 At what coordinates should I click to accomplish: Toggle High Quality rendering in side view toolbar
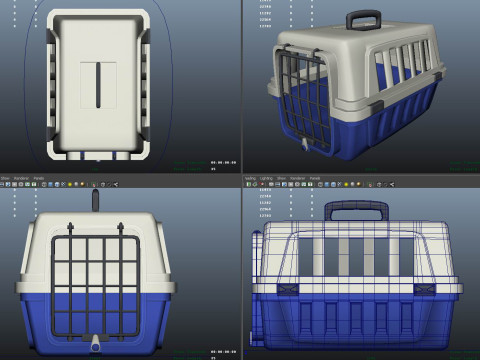click(359, 184)
